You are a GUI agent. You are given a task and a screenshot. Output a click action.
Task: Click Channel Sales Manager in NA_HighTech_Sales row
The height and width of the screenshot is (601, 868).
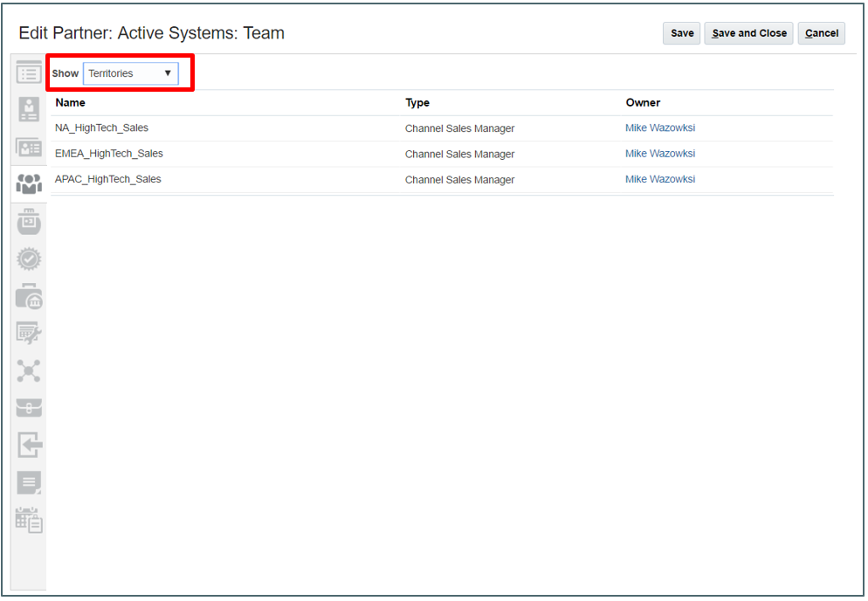point(459,128)
